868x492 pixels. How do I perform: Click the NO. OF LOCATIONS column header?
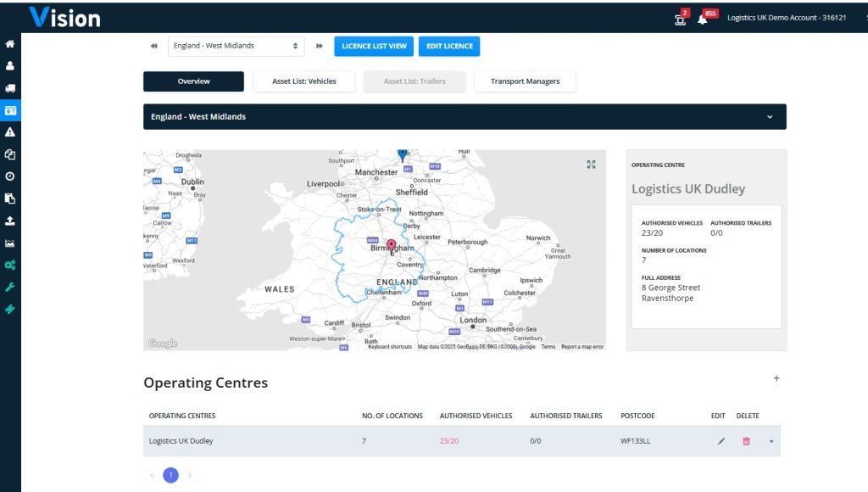(392, 416)
